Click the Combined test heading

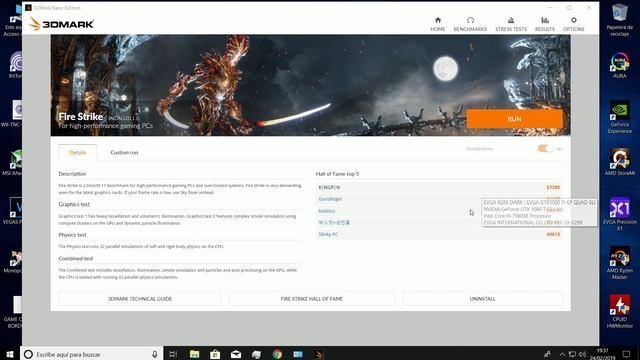coord(76,259)
